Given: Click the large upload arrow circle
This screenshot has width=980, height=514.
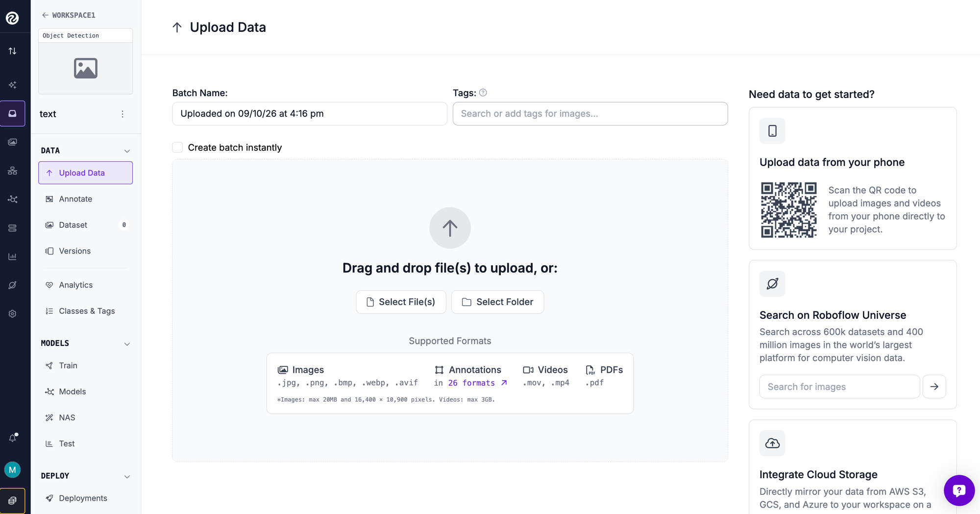Looking at the screenshot, I should tap(450, 228).
